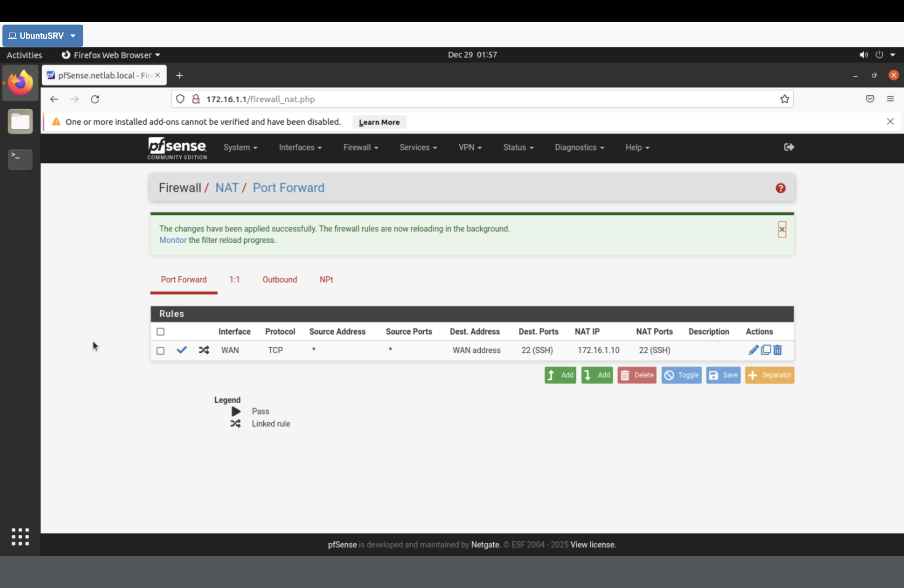Copy the SSH port forward rule
The image size is (904, 588).
(765, 350)
